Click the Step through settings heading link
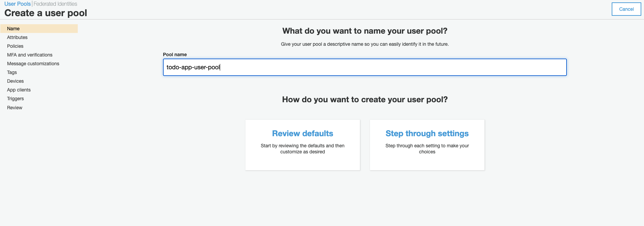Viewport: 644px width, 226px height. pyautogui.click(x=427, y=134)
